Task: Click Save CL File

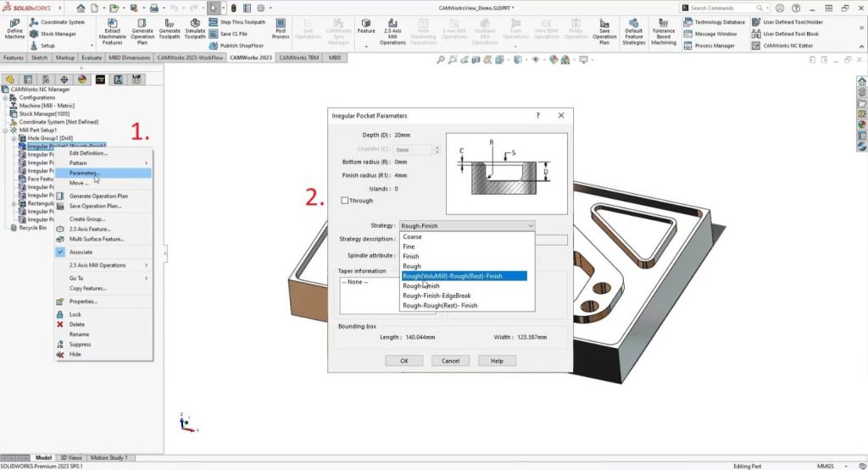Action: (x=229, y=34)
